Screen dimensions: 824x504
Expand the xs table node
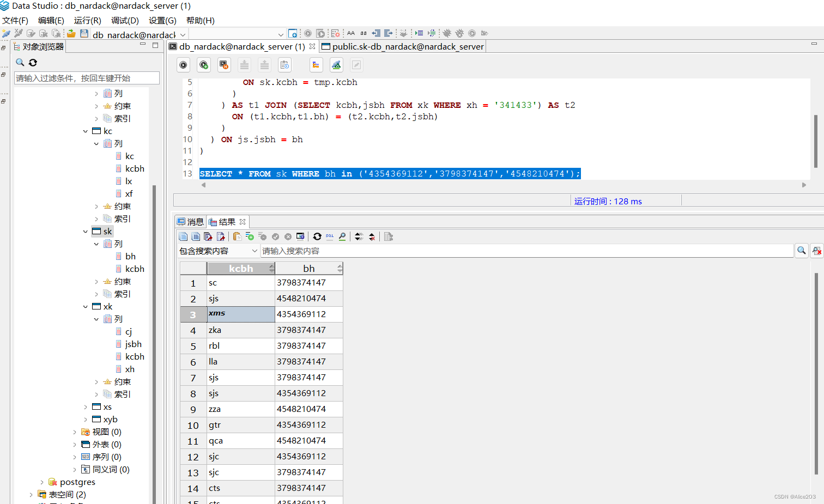pos(86,407)
